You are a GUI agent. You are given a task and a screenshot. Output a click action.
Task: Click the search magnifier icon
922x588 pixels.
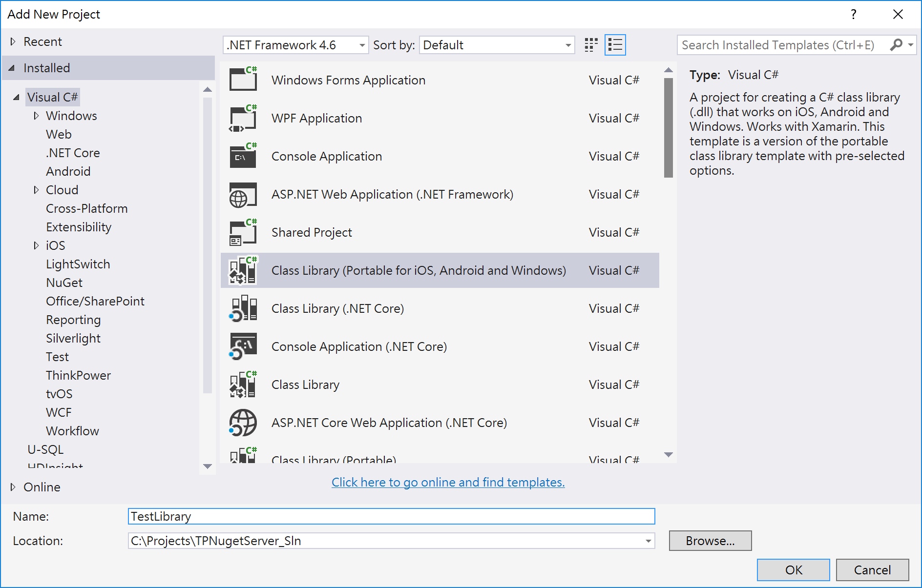coord(896,45)
